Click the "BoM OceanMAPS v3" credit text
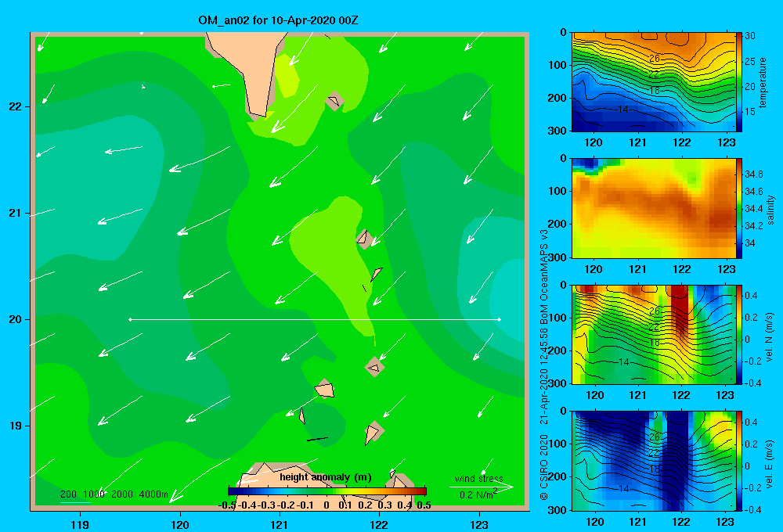The image size is (783, 532). [544, 279]
